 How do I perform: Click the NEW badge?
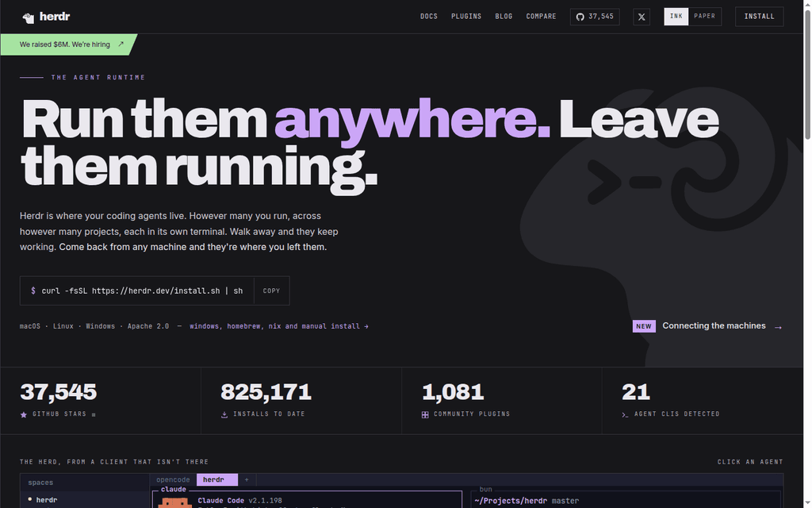click(644, 326)
